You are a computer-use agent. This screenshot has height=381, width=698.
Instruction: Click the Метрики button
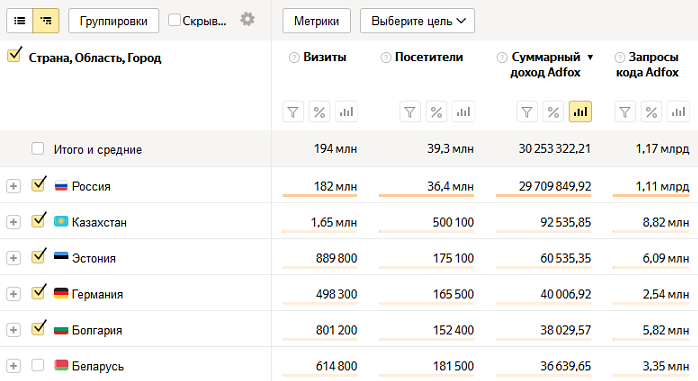click(317, 21)
